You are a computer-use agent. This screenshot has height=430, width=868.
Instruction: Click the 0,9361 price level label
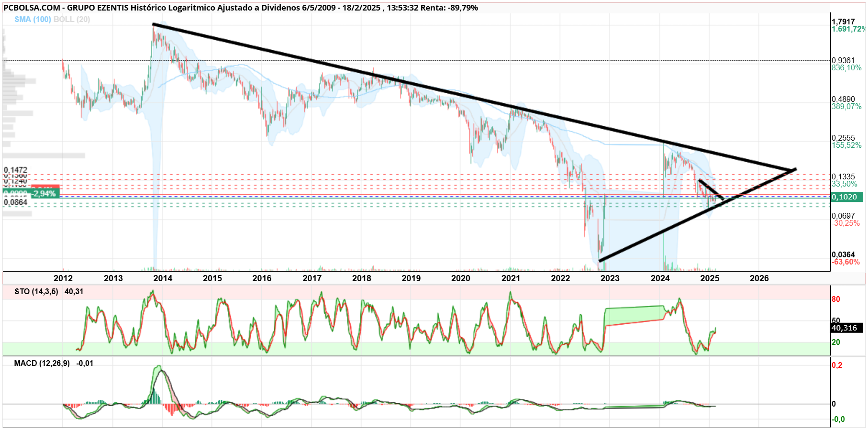coord(843,61)
